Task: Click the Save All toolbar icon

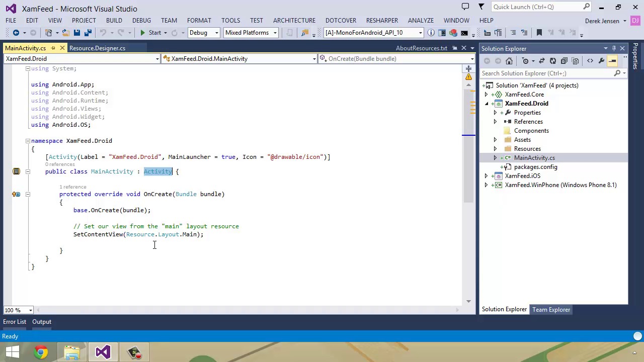Action: pyautogui.click(x=88, y=33)
